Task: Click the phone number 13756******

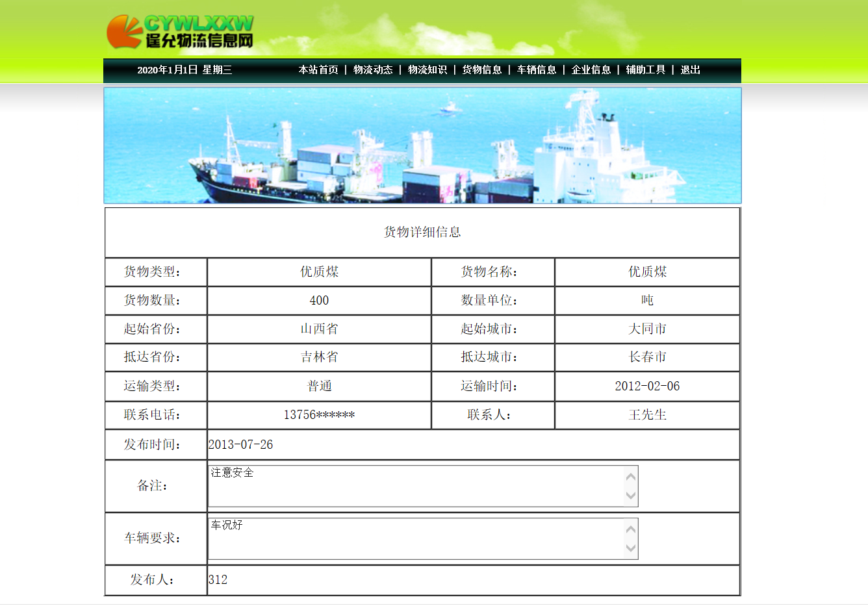Action: [319, 414]
